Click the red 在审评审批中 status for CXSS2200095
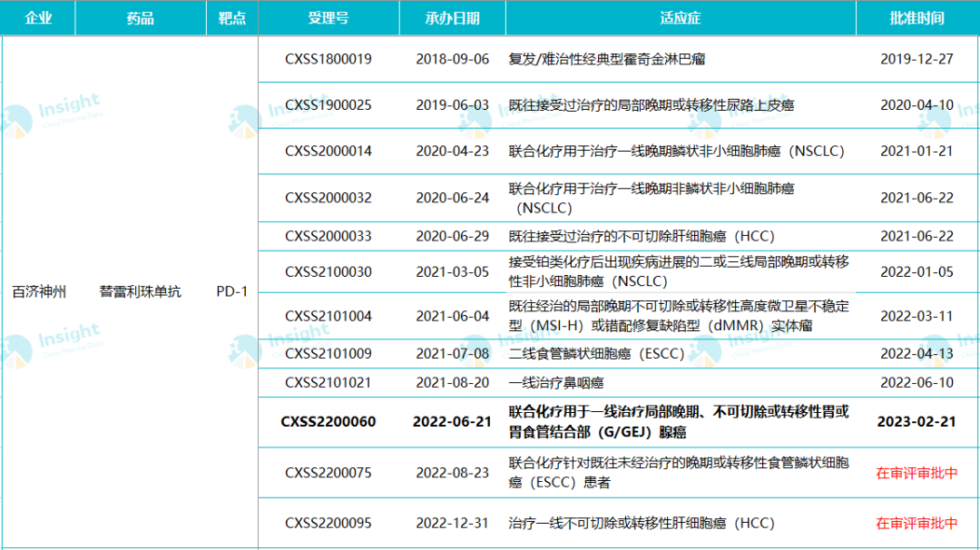Screen dimensions: 980x550 point(916,524)
